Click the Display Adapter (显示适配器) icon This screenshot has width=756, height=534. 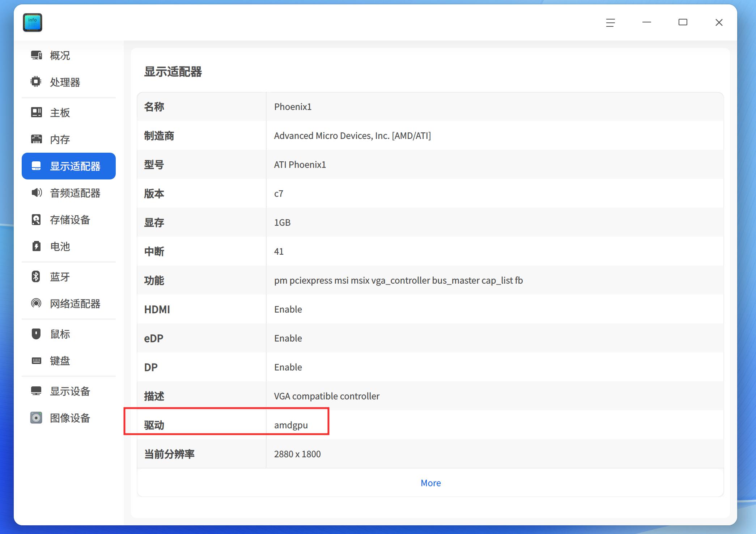click(36, 166)
